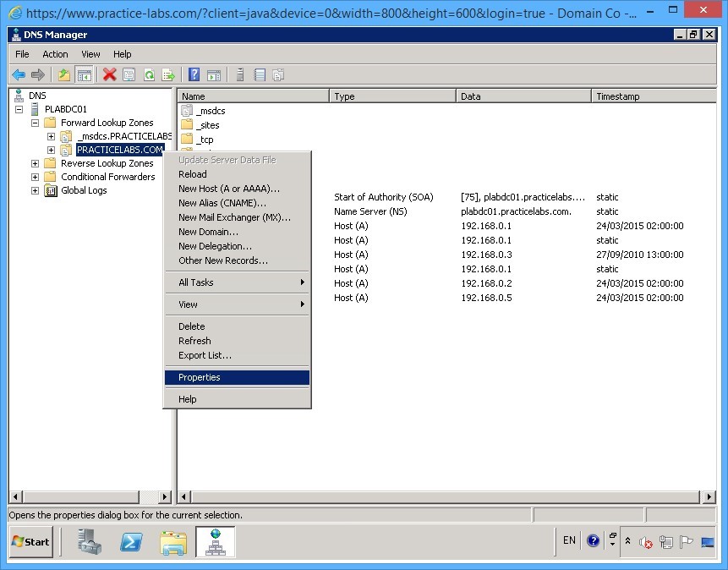Click the EN language indicator
Image resolution: width=728 pixels, height=570 pixels.
568,540
